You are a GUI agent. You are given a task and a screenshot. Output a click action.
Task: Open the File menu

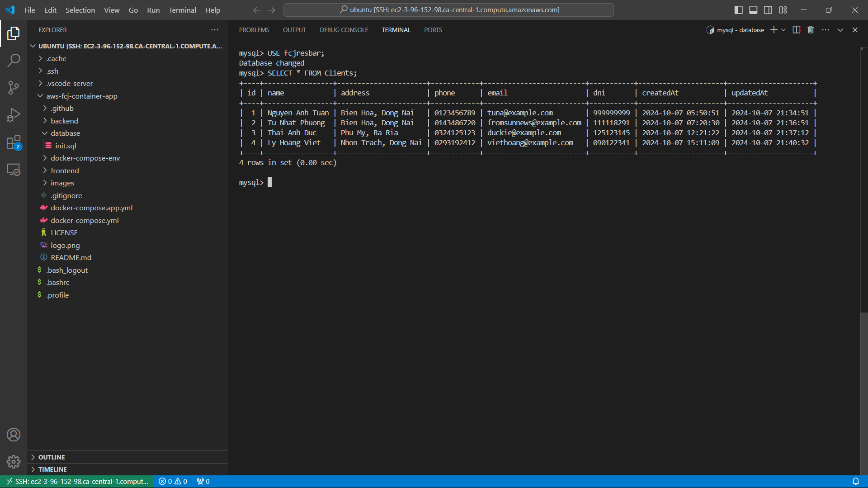click(x=29, y=10)
